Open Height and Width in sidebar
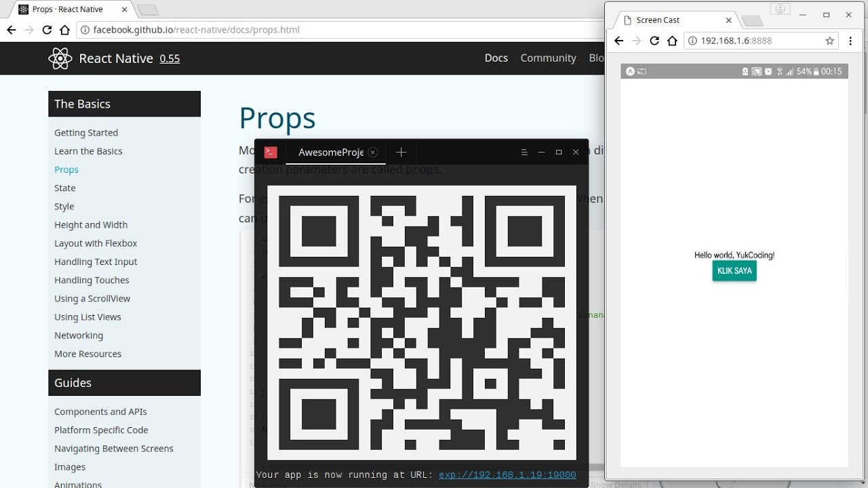 91,225
